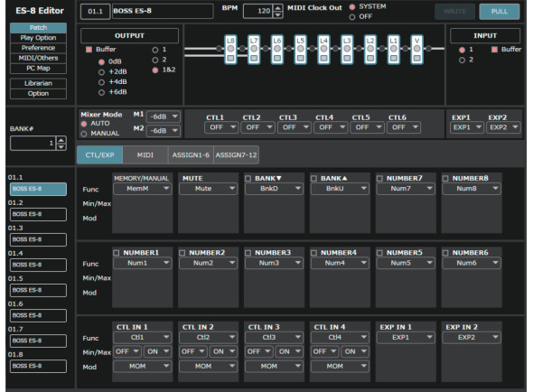Open the CTL IN 4 Max ON dropdown
This screenshot has width=533, height=392.
(354, 351)
